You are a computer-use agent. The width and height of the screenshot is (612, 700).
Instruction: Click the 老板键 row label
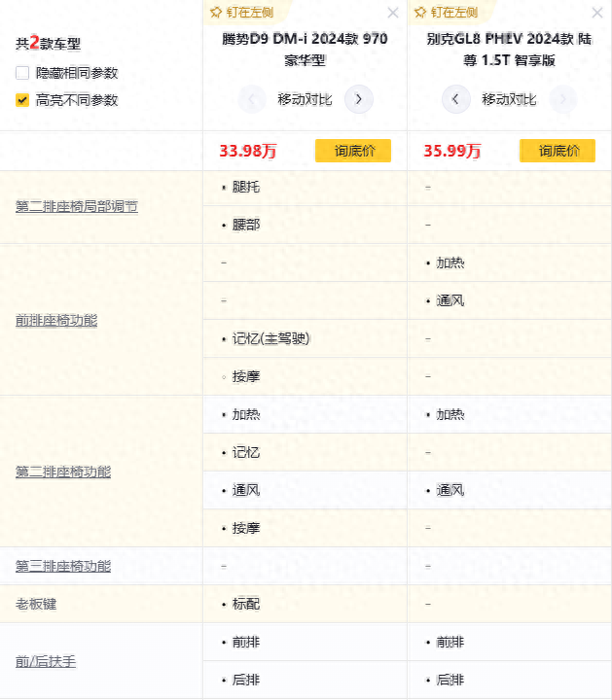tap(36, 604)
